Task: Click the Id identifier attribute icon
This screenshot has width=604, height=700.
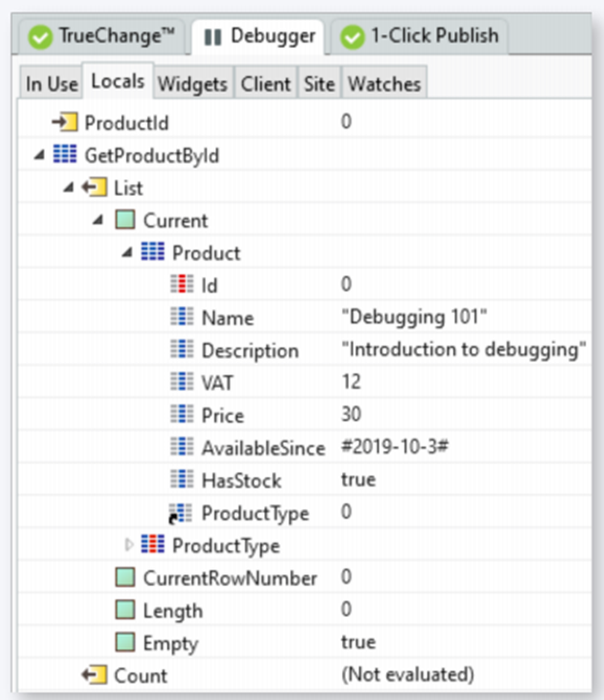Action: pyautogui.click(x=181, y=285)
